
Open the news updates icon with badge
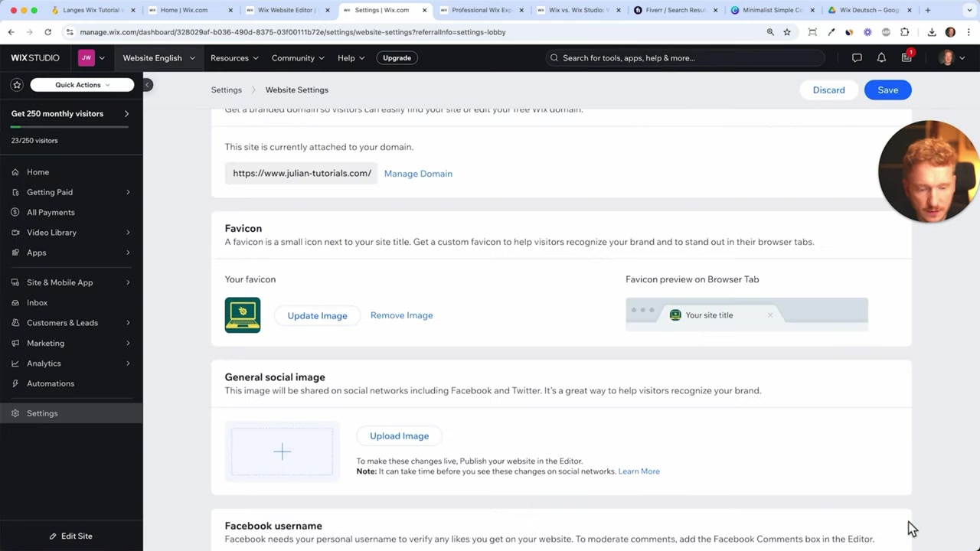(x=906, y=57)
